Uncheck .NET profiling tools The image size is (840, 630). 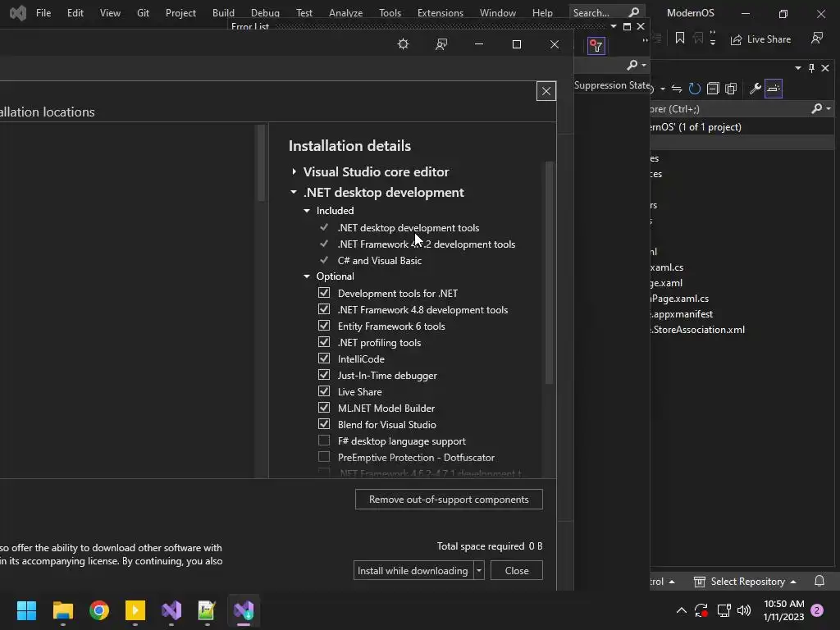pyautogui.click(x=323, y=342)
